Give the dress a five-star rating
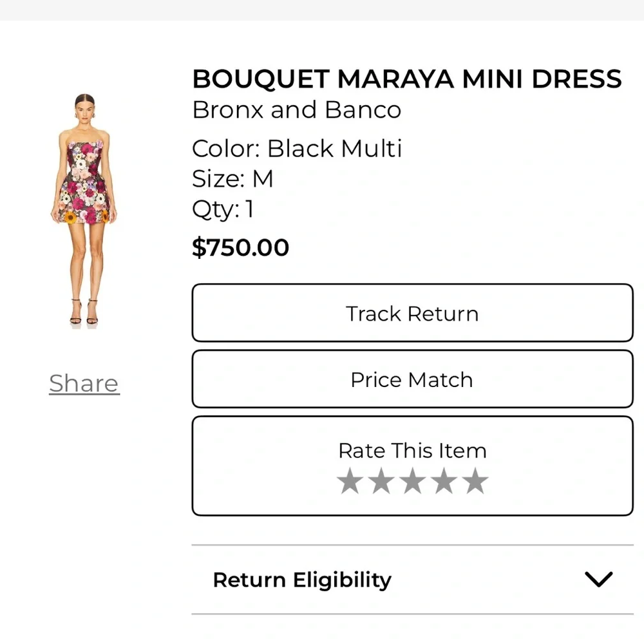This screenshot has height=644, width=644. coord(475,480)
